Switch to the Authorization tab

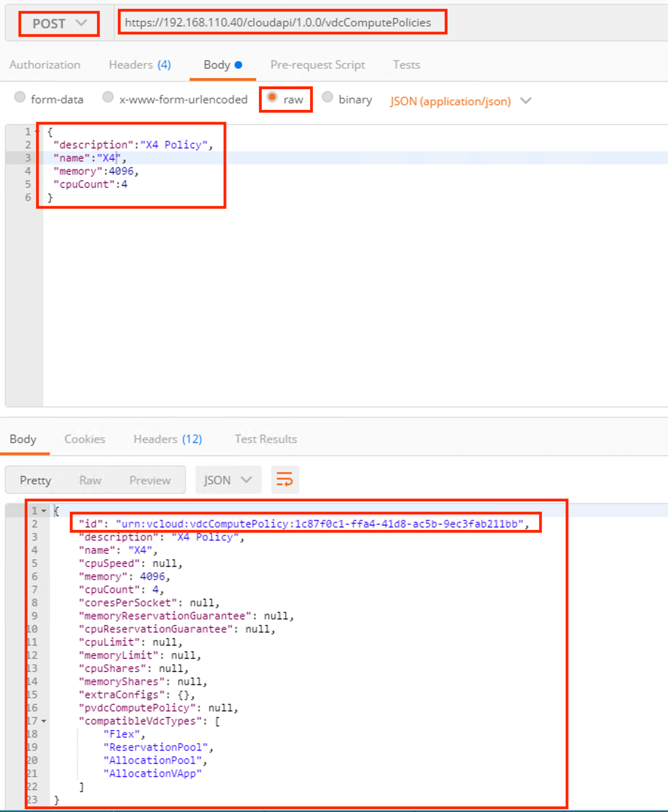click(45, 65)
